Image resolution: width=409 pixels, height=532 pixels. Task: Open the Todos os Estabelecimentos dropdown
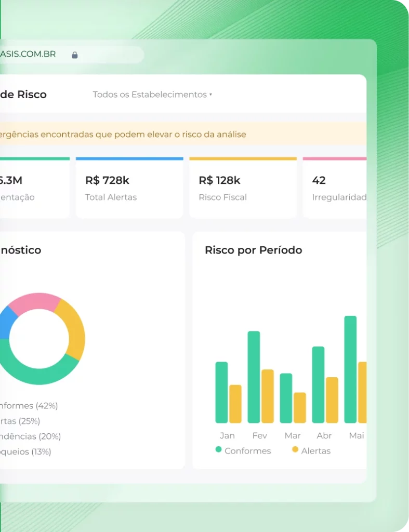[x=152, y=95]
